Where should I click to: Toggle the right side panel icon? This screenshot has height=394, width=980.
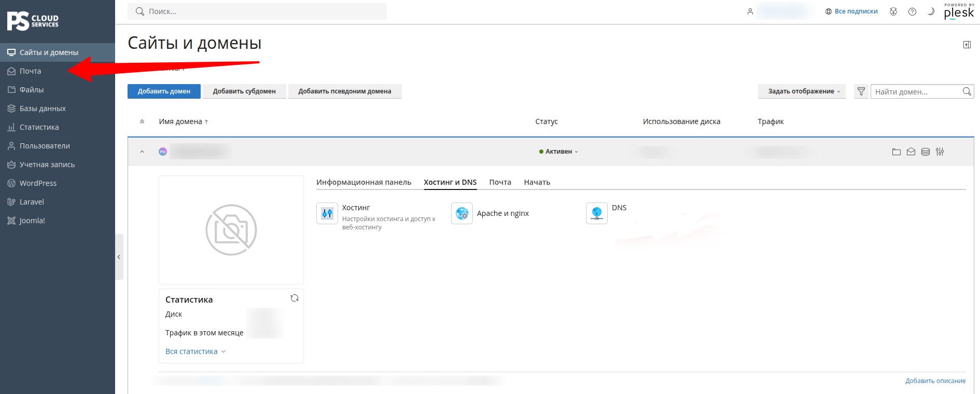967,45
